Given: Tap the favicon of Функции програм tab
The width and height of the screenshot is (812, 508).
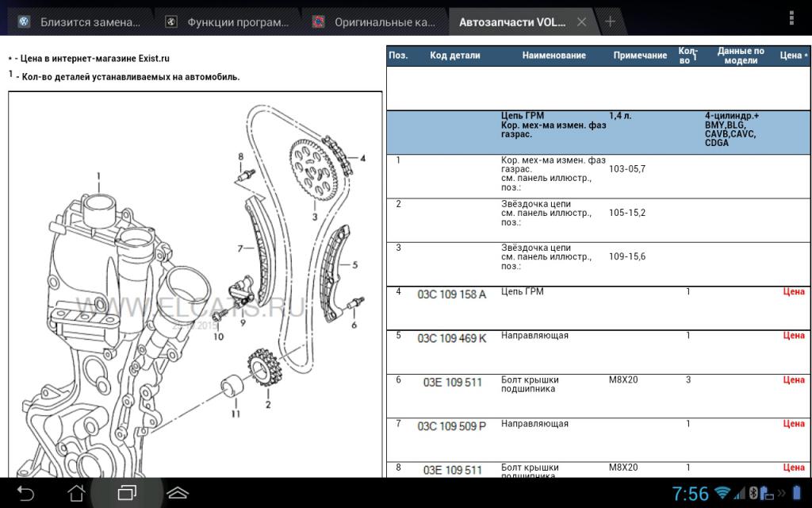Looking at the screenshot, I should point(171,21).
